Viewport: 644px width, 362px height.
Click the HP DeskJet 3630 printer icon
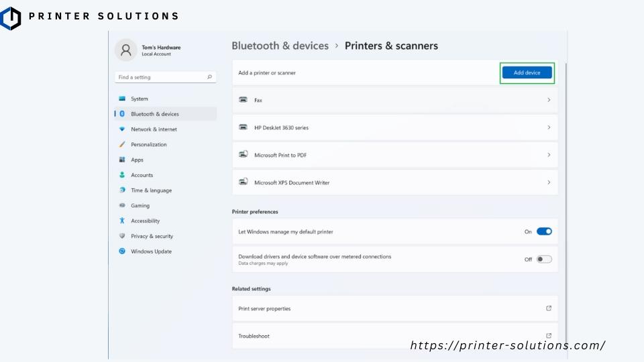click(243, 127)
